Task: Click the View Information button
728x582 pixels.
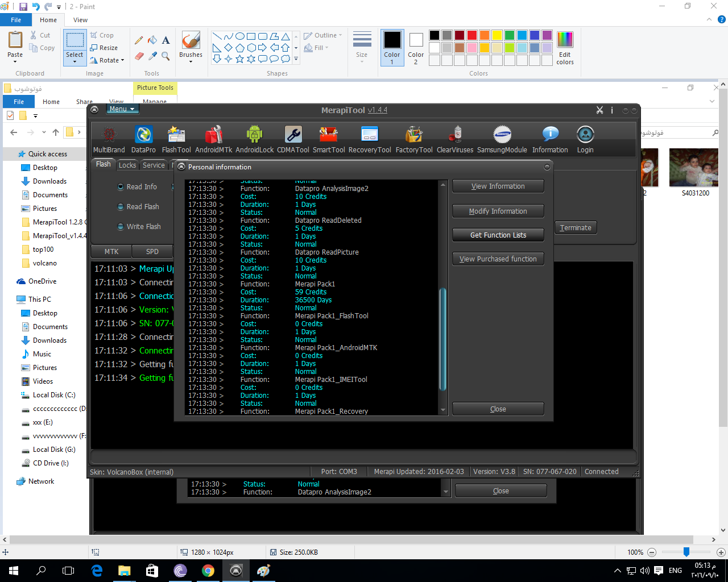Action: point(498,186)
